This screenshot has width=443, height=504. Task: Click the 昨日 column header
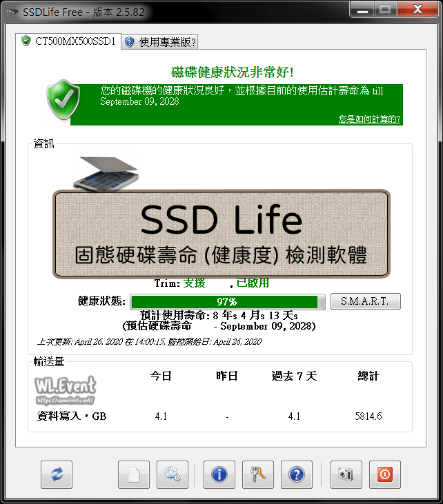pos(227,376)
